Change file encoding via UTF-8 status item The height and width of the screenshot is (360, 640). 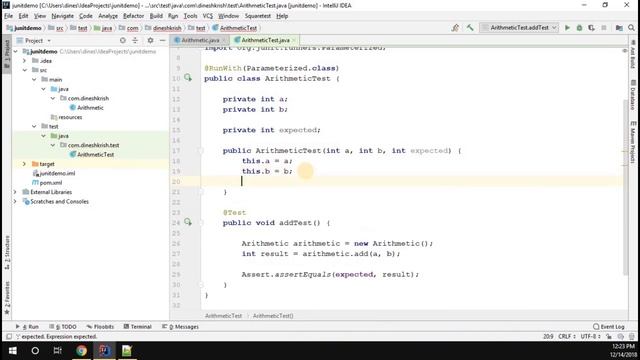tap(590, 337)
